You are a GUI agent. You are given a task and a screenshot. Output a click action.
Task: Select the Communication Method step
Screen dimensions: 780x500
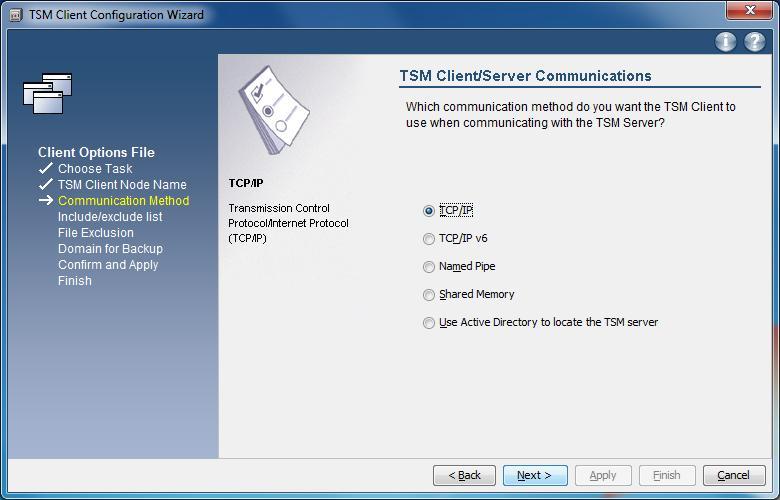[x=123, y=201]
